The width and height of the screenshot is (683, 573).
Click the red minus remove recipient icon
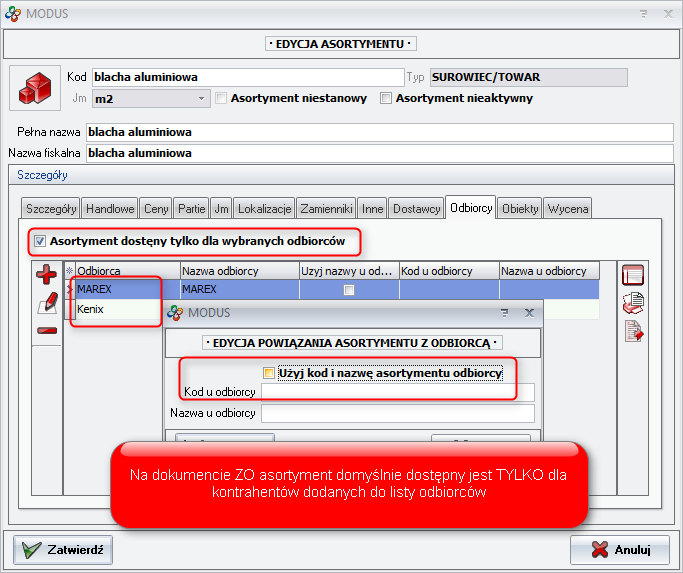[x=47, y=331]
